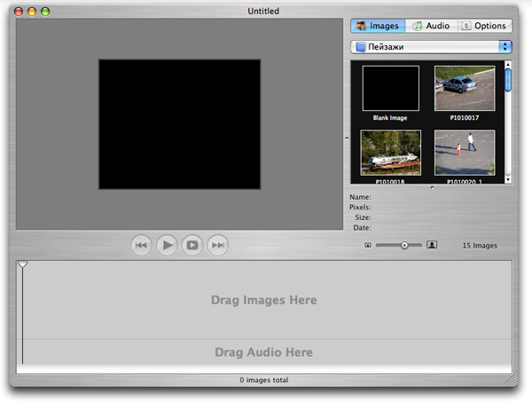
Task: Select the Blank Image thumbnail
Action: coord(390,89)
